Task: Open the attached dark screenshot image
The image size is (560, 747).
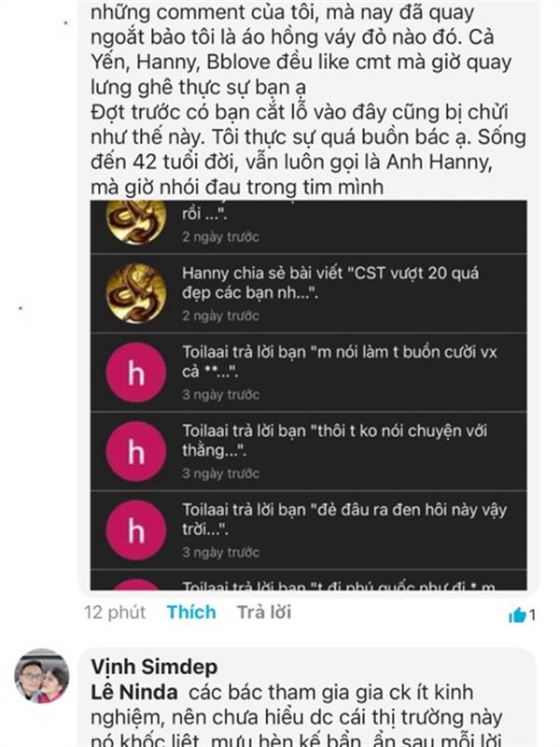Action: [x=309, y=395]
